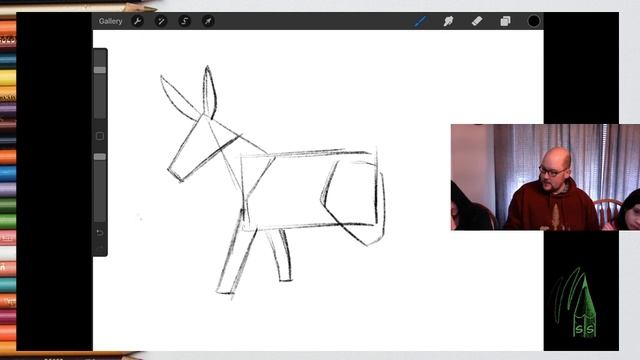Select the Eraser tool

pos(477,21)
